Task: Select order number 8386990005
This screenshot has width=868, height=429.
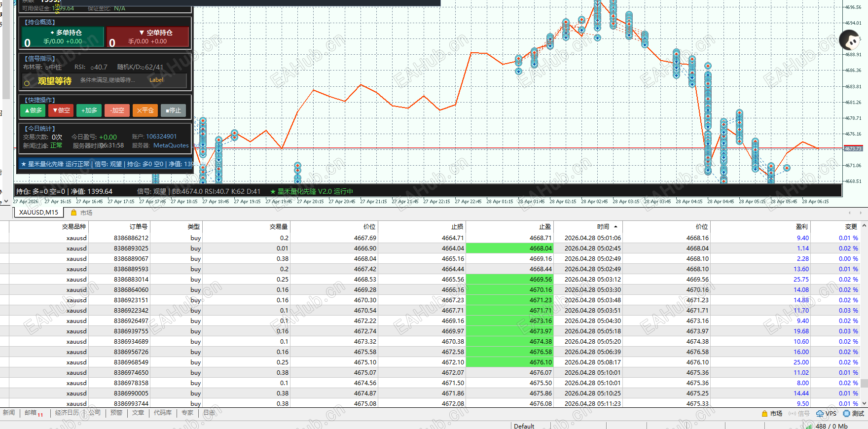Action: pos(131,393)
